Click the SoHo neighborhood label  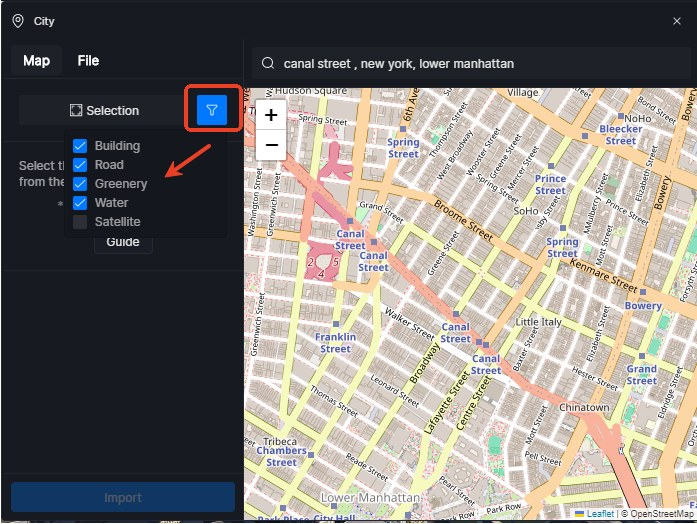tap(526, 211)
